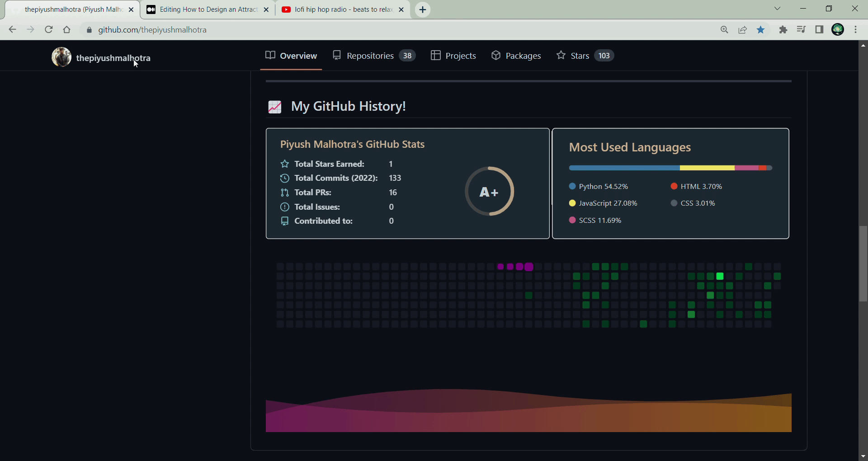
Task: Click the JavaScript 27.08% legend entry
Action: pyautogui.click(x=603, y=203)
